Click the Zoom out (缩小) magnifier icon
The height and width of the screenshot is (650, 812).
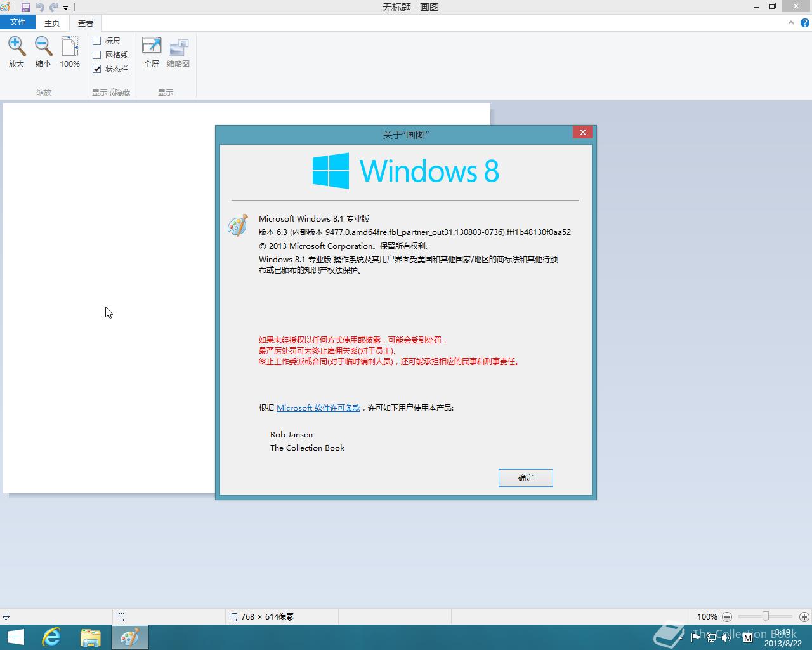tap(43, 46)
